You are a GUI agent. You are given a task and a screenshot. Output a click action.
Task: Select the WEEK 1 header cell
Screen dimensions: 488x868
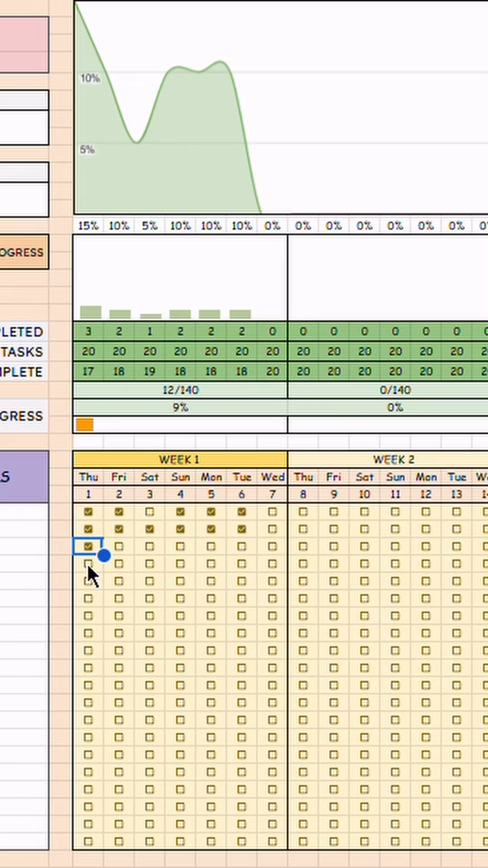pos(180,459)
